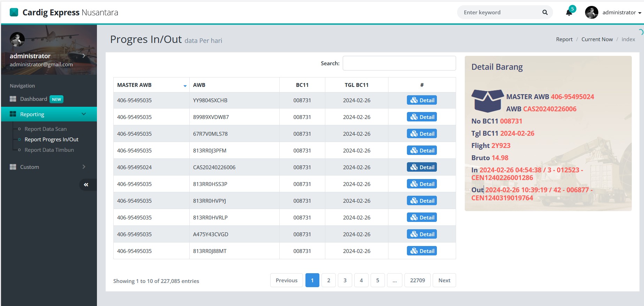Viewport: 644px width, 306px height.
Task: Click the Dashboard grid icon
Action: coord(13,99)
